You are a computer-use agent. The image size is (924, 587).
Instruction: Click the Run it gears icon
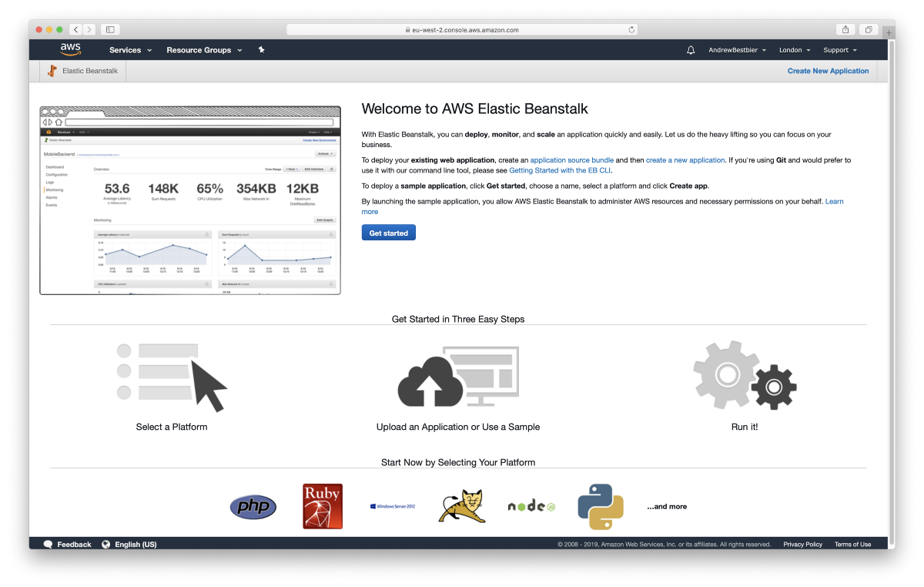click(x=745, y=376)
